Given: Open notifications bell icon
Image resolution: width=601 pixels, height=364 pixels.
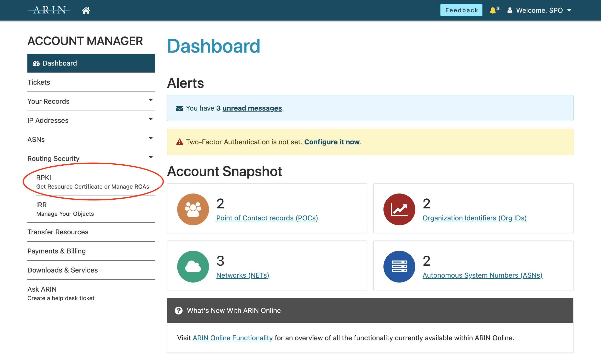Looking at the screenshot, I should pos(493,10).
